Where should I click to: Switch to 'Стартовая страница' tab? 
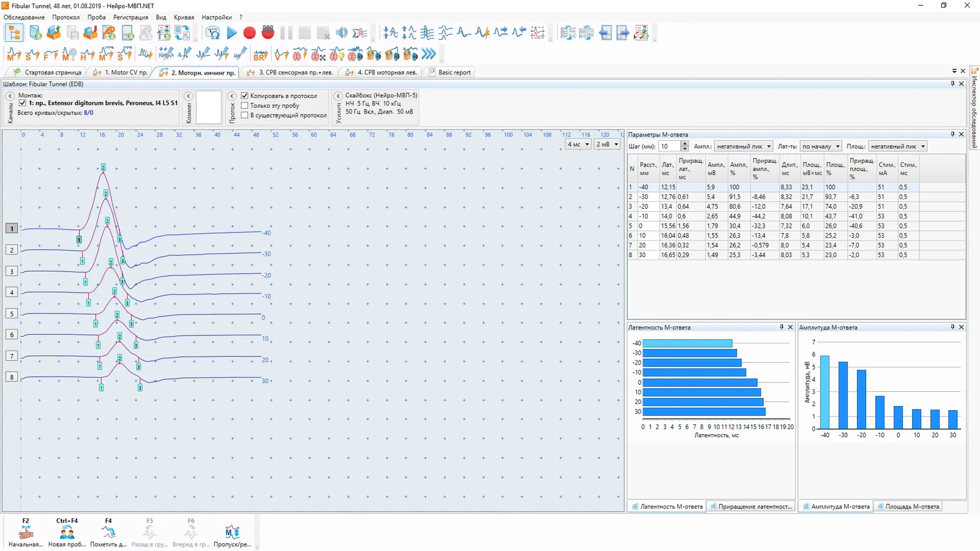pos(47,72)
